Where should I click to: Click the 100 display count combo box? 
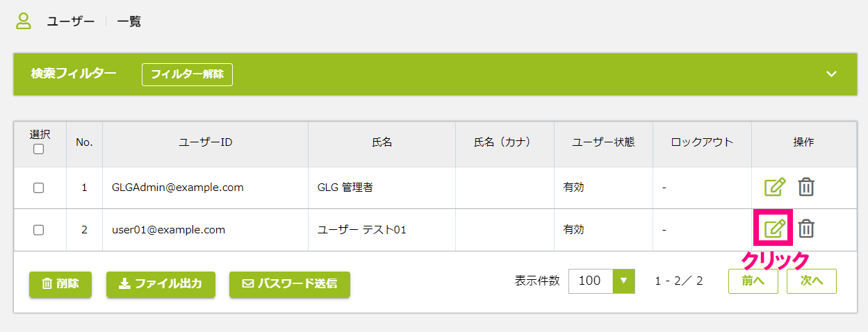click(x=602, y=281)
